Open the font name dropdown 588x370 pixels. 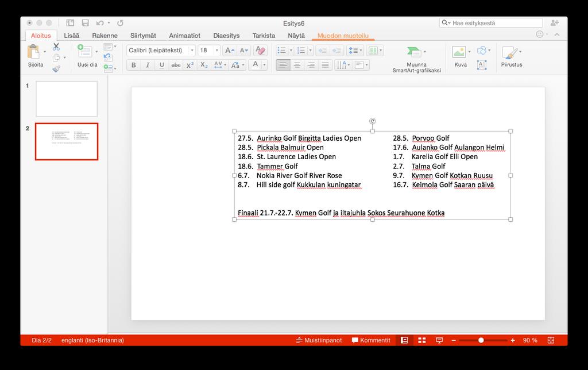pos(192,51)
